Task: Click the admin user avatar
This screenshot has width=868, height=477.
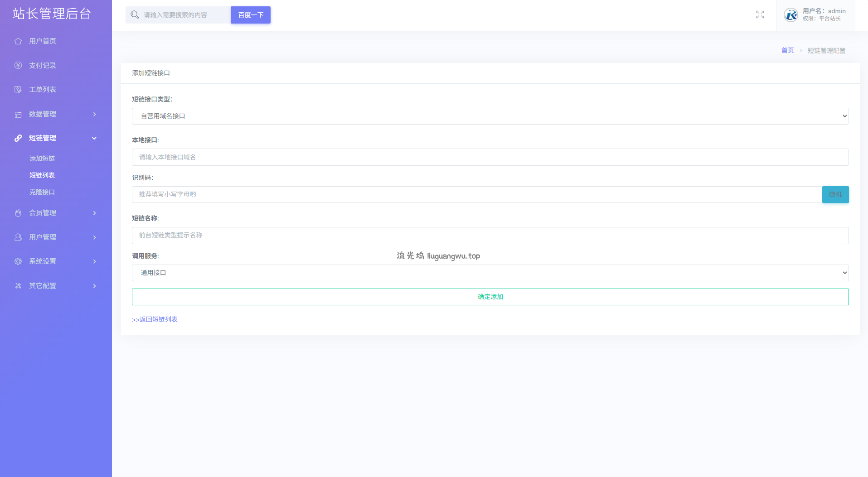Action: [791, 15]
